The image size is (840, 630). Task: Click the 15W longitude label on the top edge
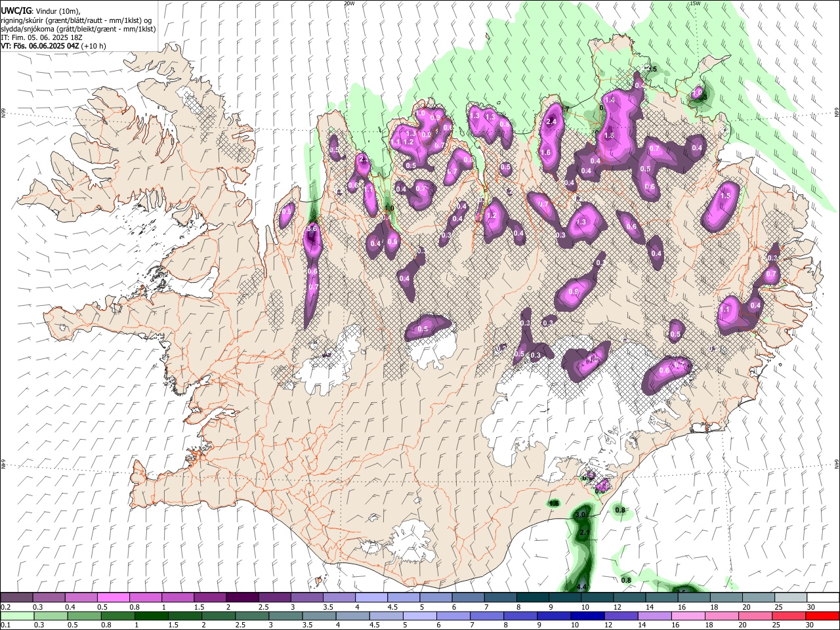coord(696,3)
